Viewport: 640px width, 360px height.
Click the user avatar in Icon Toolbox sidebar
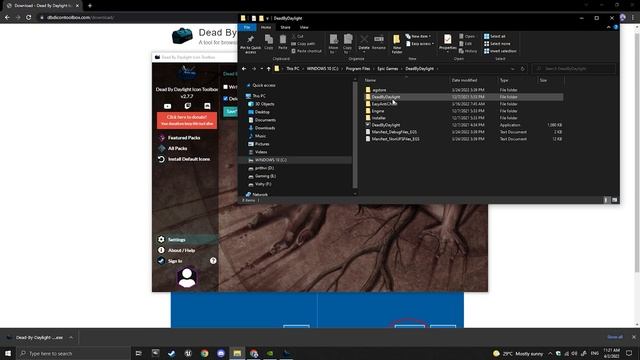(x=187, y=278)
